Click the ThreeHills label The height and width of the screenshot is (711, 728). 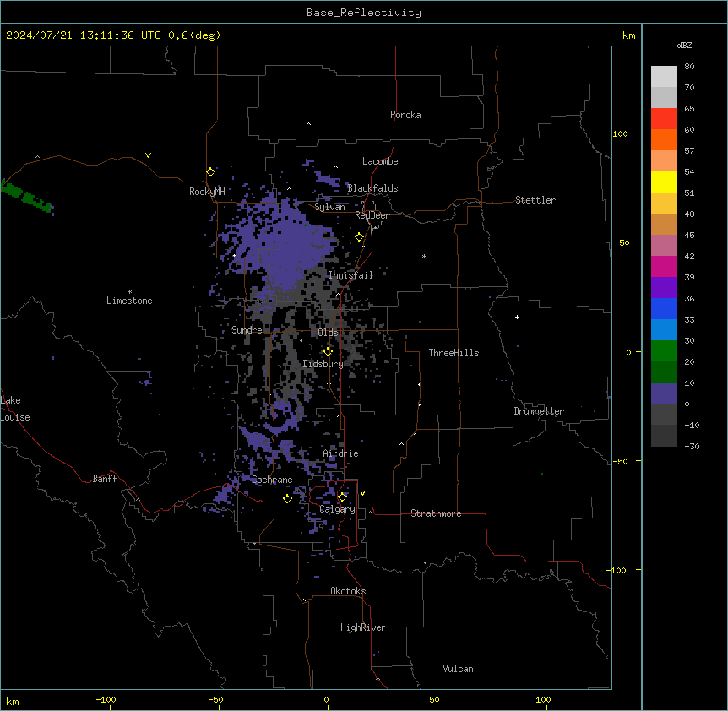454,353
